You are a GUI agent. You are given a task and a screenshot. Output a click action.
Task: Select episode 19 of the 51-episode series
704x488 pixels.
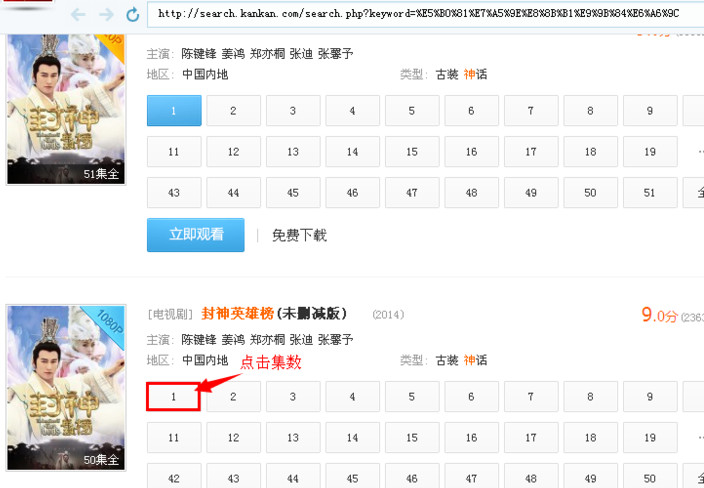[x=650, y=152]
